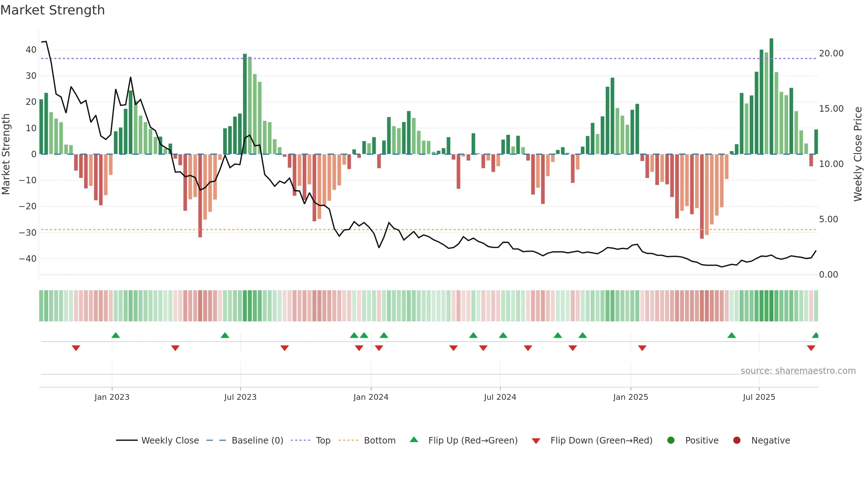The image size is (868, 488).
Task: Click the first flip-down triangle before Jan 2023
Action: (x=76, y=348)
